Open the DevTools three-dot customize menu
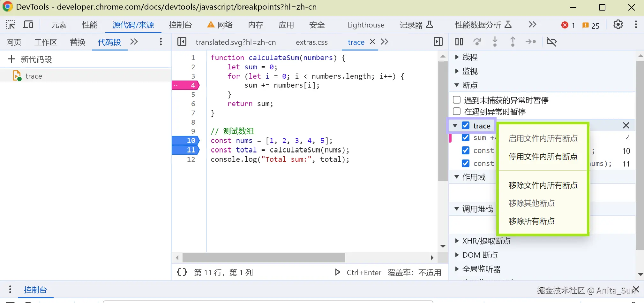The image size is (644, 303). tap(636, 25)
